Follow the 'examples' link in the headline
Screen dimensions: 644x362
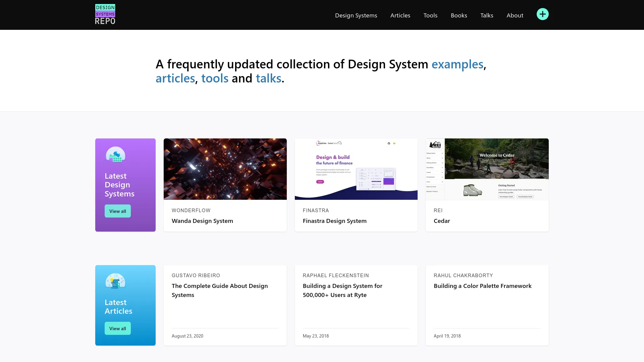(x=458, y=64)
